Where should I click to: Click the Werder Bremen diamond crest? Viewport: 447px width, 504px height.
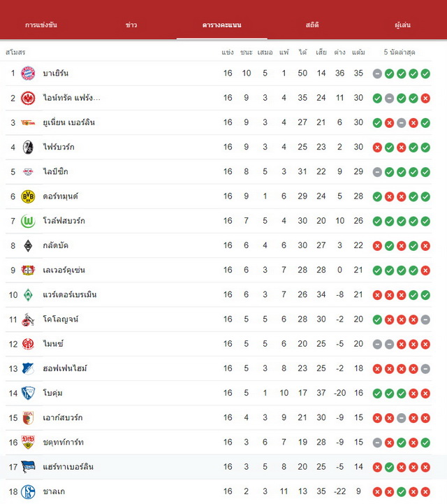[28, 295]
